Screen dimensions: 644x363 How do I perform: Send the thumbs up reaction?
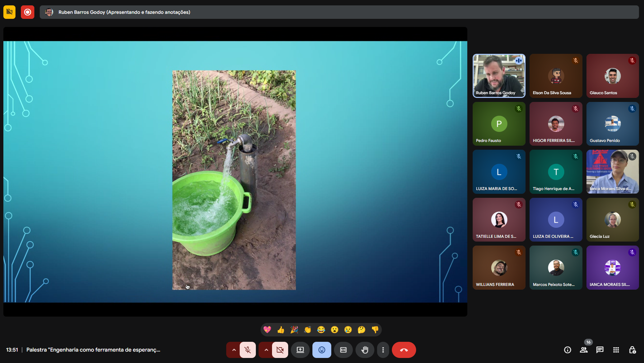pyautogui.click(x=281, y=330)
